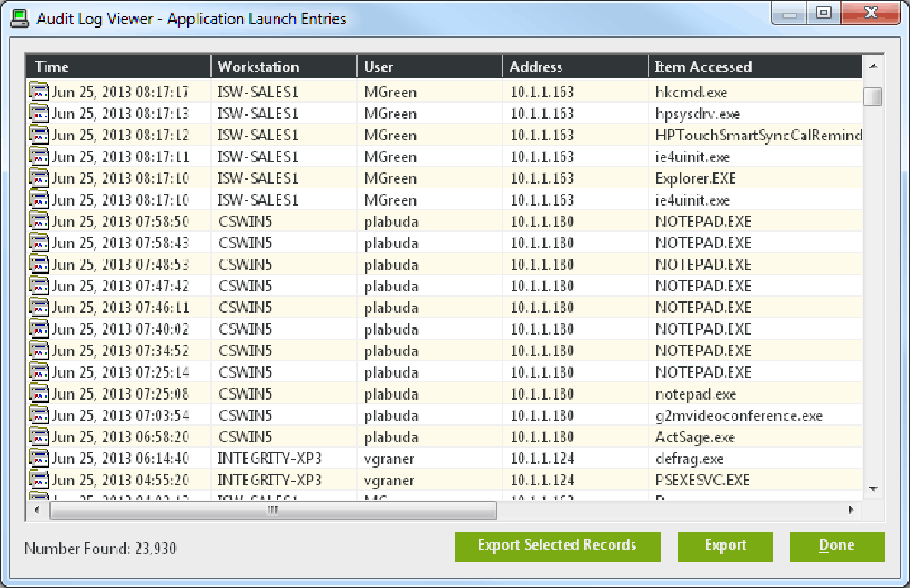This screenshot has height=588, width=910.
Task: Click the row icon at 07:47:42 entry
Action: [x=39, y=286]
